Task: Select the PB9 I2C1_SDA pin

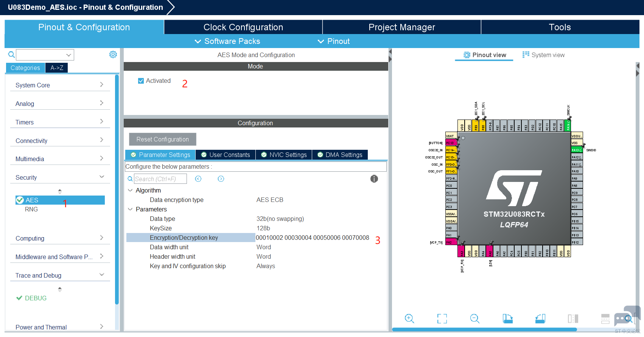Action: pos(476,126)
